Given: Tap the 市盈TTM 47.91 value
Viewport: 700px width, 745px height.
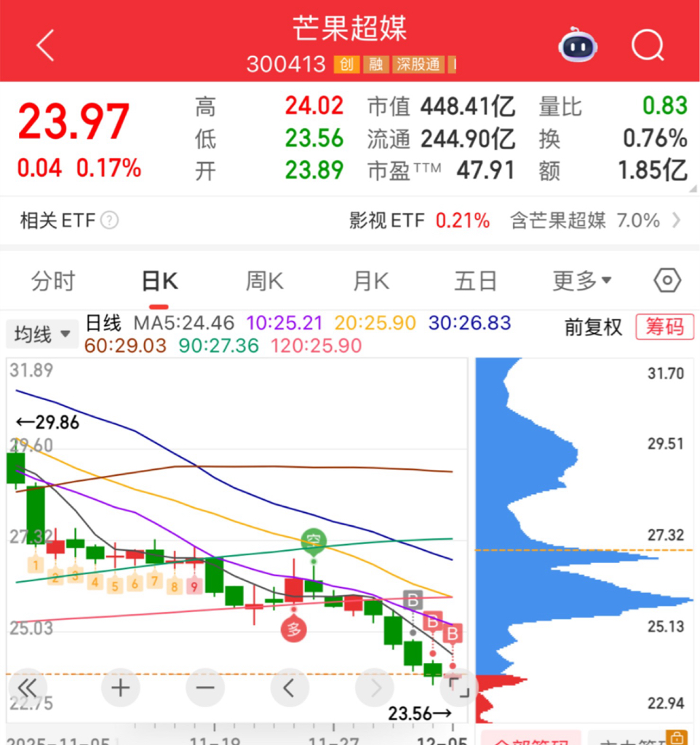Looking at the screenshot, I should (x=485, y=170).
